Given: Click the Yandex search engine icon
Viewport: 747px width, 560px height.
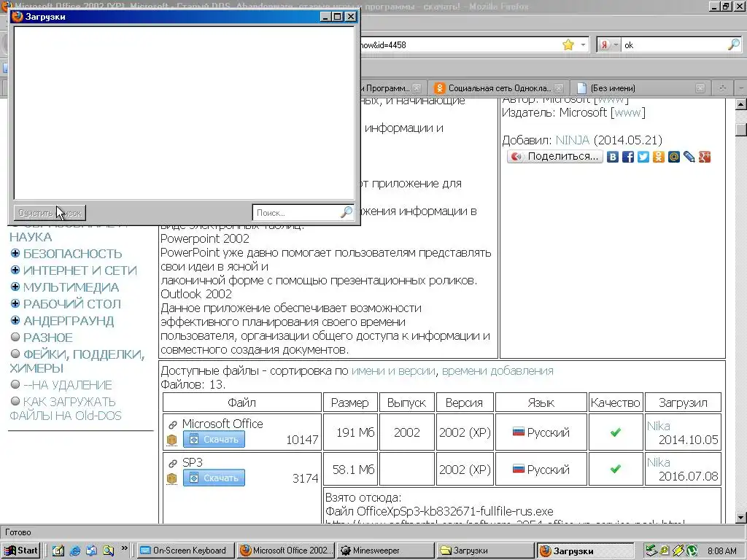Looking at the screenshot, I should pos(604,44).
